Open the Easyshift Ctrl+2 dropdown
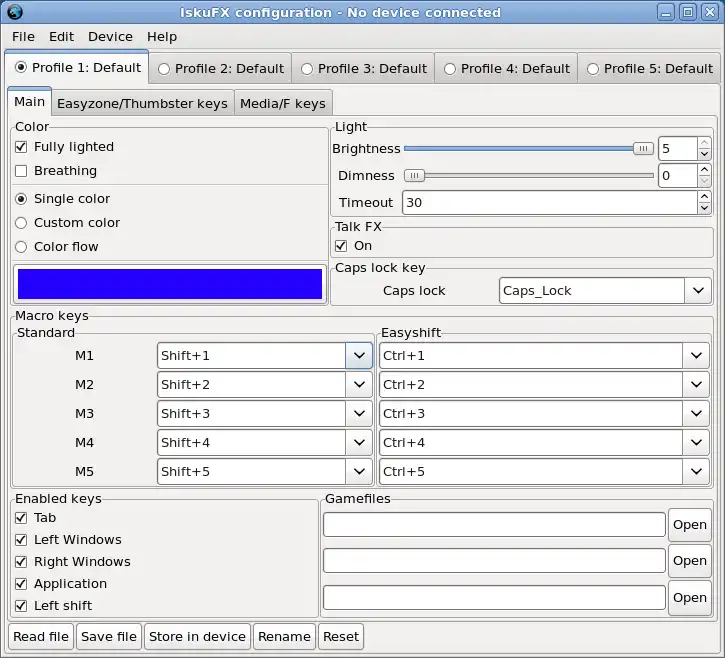Image resolution: width=725 pixels, height=658 pixels. [696, 385]
